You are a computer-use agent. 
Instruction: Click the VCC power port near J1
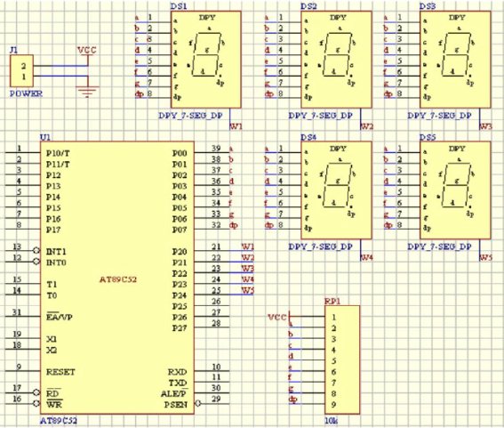coord(87,51)
